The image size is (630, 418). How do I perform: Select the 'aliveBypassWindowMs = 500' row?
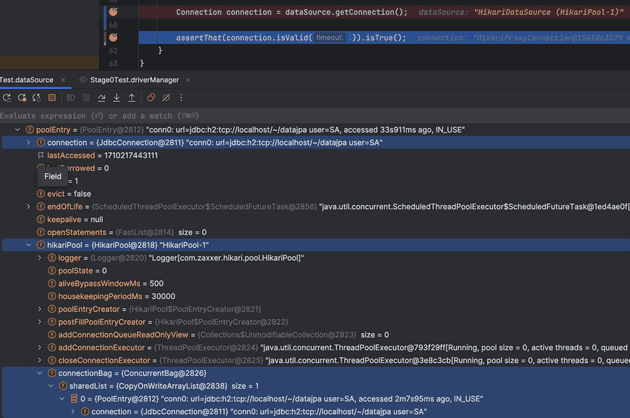[x=315, y=284]
